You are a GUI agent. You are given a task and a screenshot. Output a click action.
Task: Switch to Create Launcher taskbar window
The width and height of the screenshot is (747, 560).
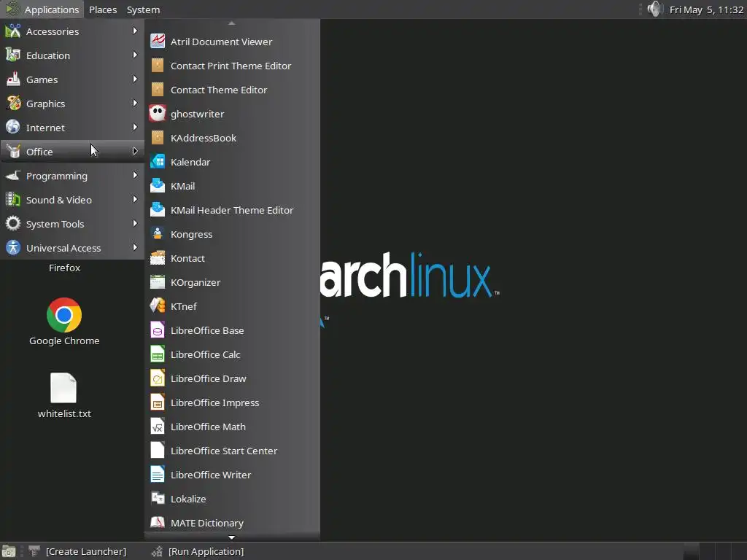point(78,551)
